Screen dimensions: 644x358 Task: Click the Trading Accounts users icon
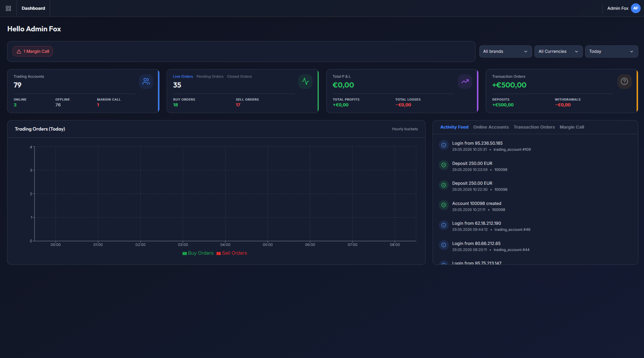click(146, 81)
